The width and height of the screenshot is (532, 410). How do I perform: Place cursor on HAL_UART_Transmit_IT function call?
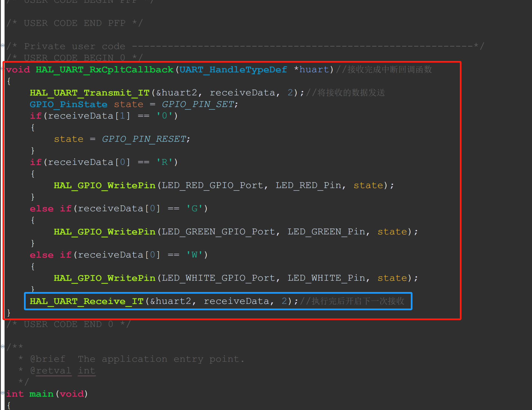90,93
